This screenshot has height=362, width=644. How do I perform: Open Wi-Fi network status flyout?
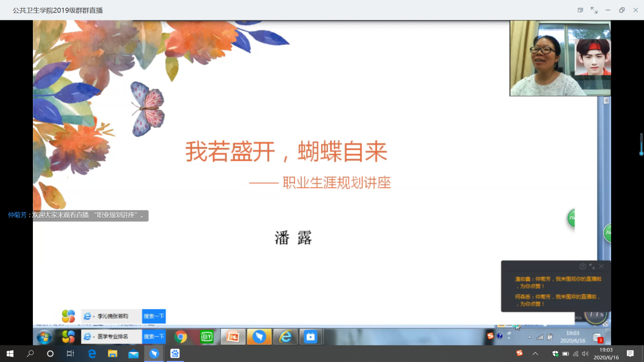tap(575, 354)
